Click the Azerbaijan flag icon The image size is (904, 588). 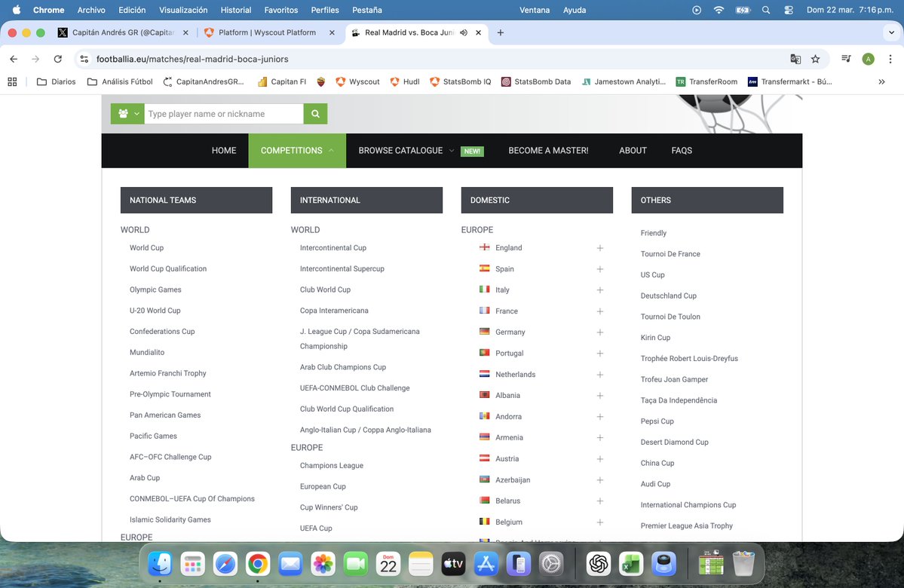point(484,479)
